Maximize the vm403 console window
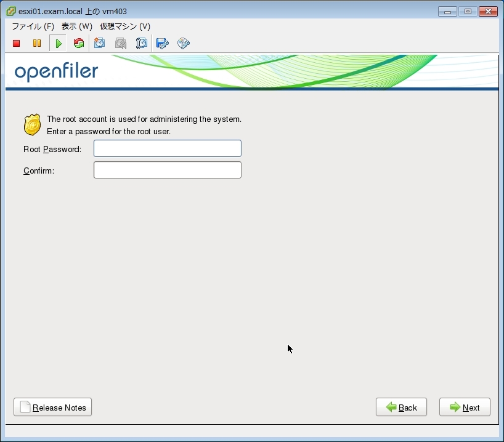 [x=468, y=12]
